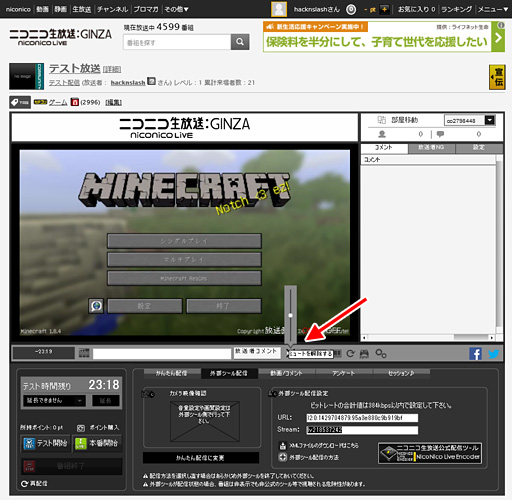Click the plus icon next to points
This screenshot has width=512, height=500.
[x=384, y=9]
